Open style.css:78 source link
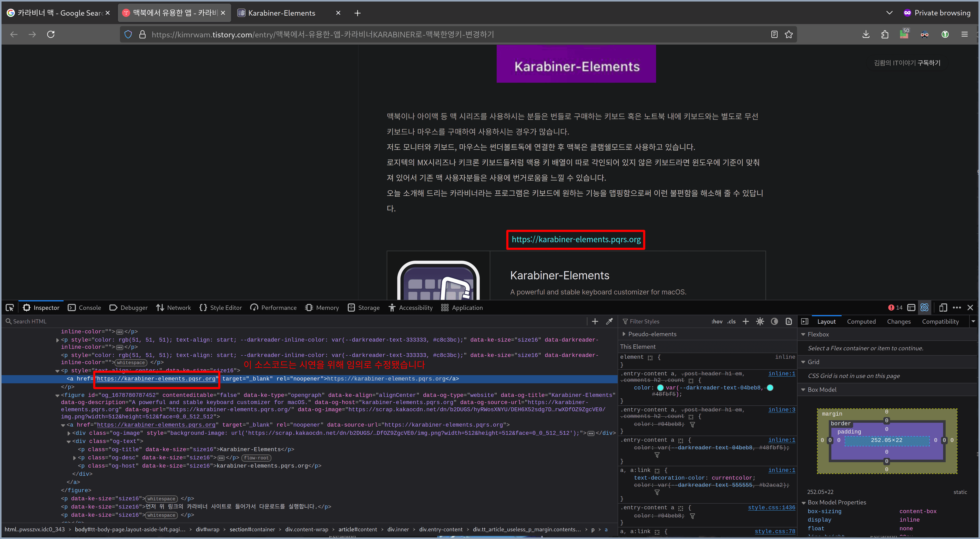This screenshot has height=539, width=980. [774, 531]
